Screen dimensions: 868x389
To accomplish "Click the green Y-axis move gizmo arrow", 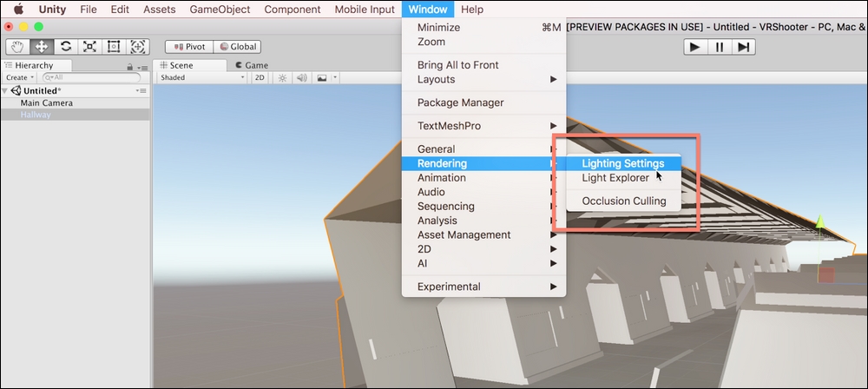I will 820,222.
